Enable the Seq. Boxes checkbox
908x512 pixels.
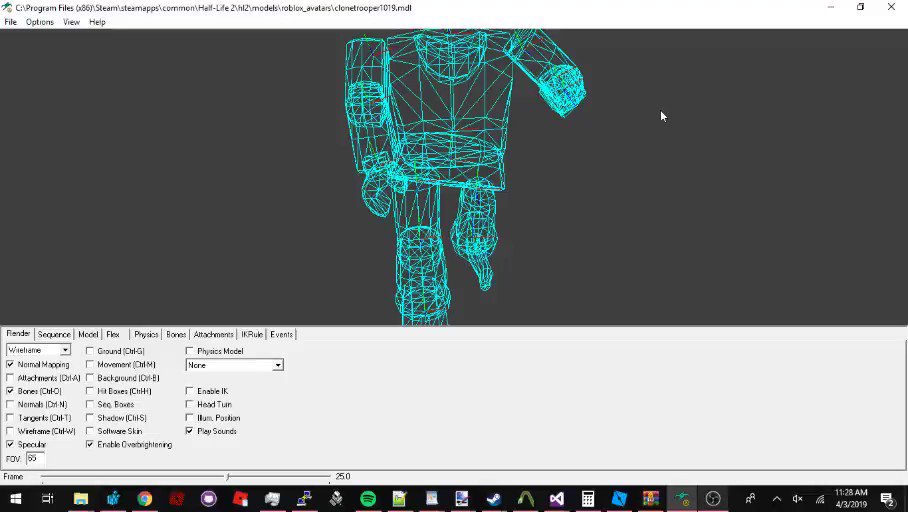point(90,404)
